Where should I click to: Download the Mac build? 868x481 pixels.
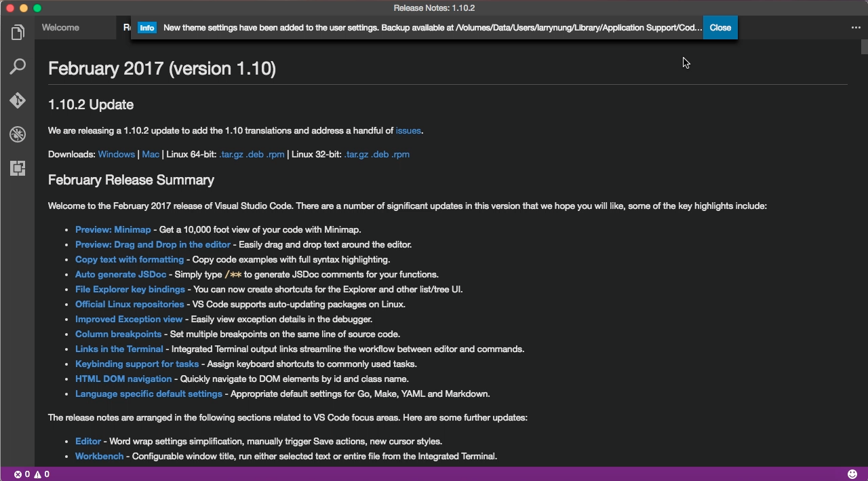tap(151, 154)
